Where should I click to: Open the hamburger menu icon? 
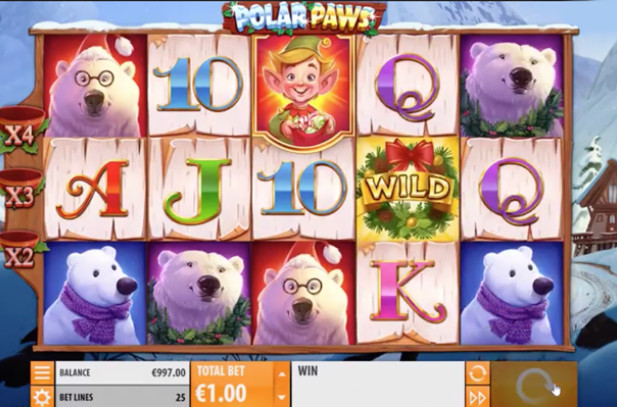[x=42, y=373]
